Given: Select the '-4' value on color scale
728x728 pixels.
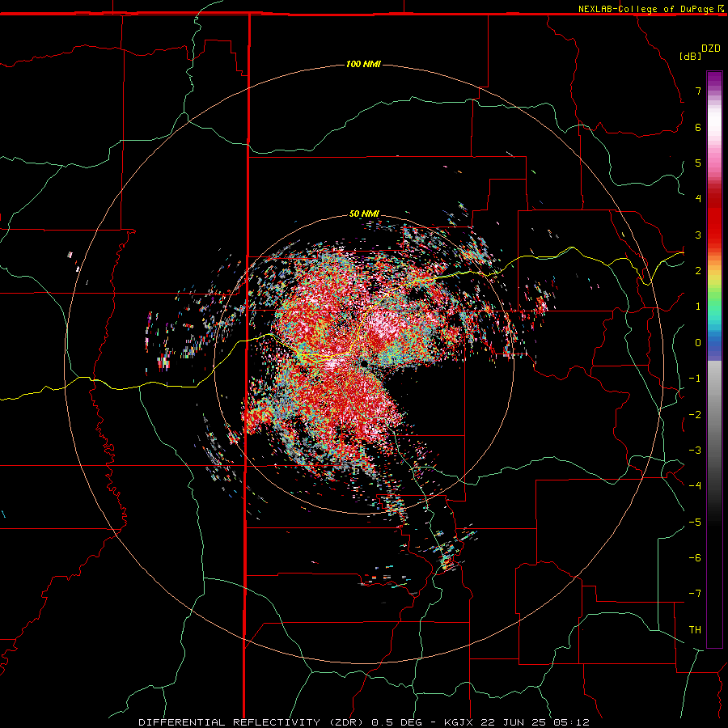Looking at the screenshot, I should [695, 486].
